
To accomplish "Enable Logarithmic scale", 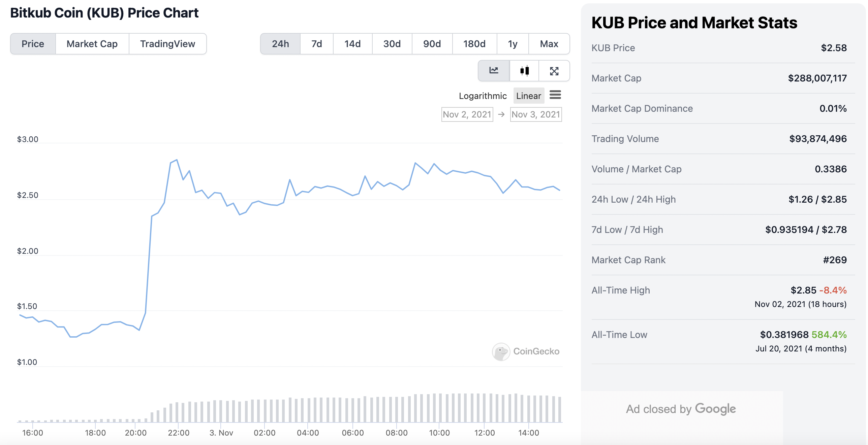I will tap(483, 96).
